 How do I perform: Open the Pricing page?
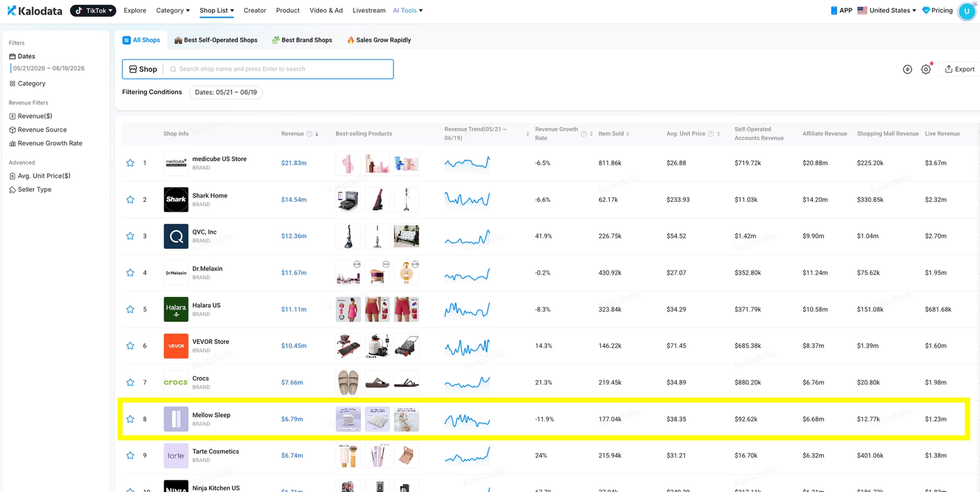click(x=938, y=10)
